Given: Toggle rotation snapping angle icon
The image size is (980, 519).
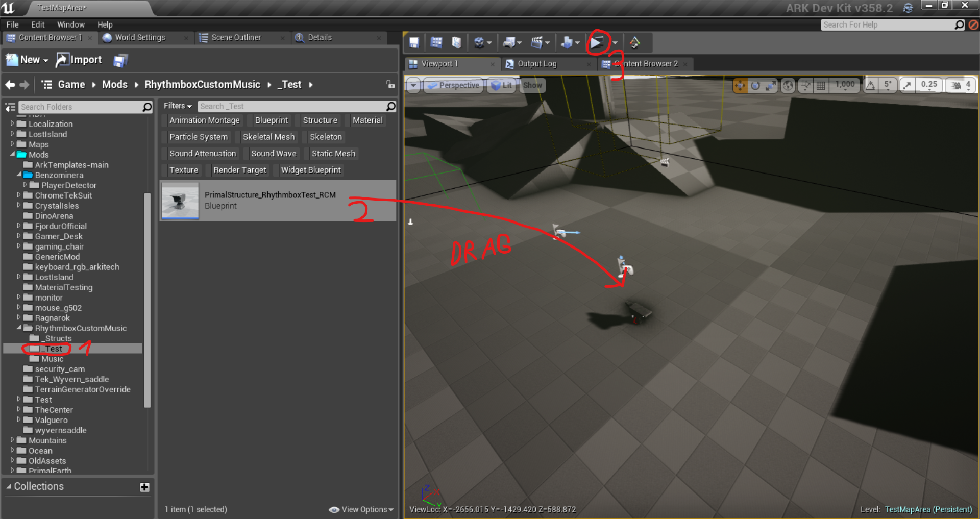Looking at the screenshot, I should (871, 85).
